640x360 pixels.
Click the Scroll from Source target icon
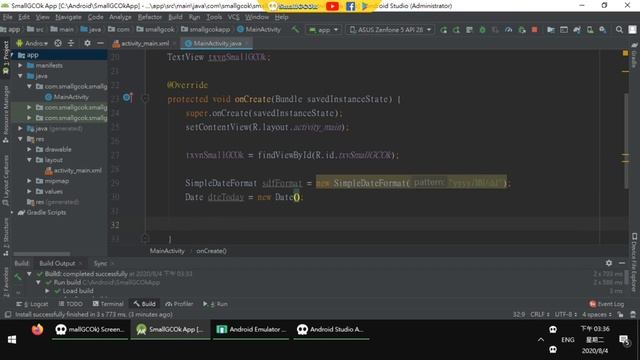point(58,43)
